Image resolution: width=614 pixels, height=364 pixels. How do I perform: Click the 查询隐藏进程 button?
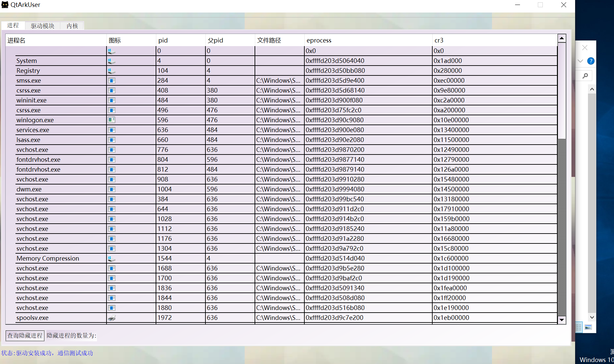click(x=25, y=335)
